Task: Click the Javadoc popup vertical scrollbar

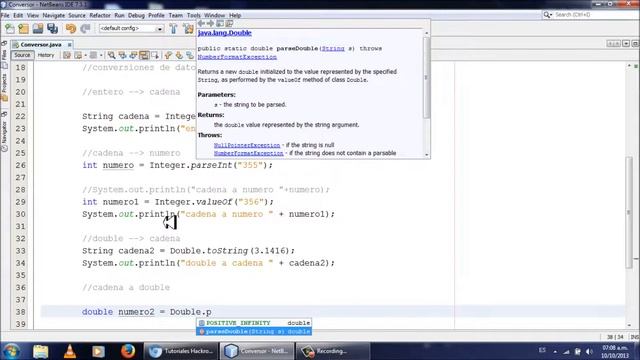Action: pos(427,78)
